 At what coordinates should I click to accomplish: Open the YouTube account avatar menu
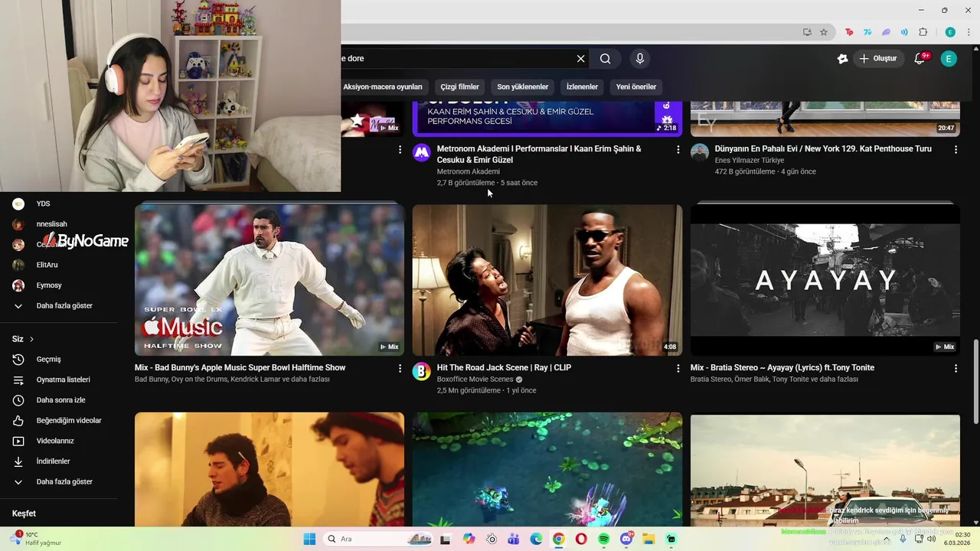point(949,59)
